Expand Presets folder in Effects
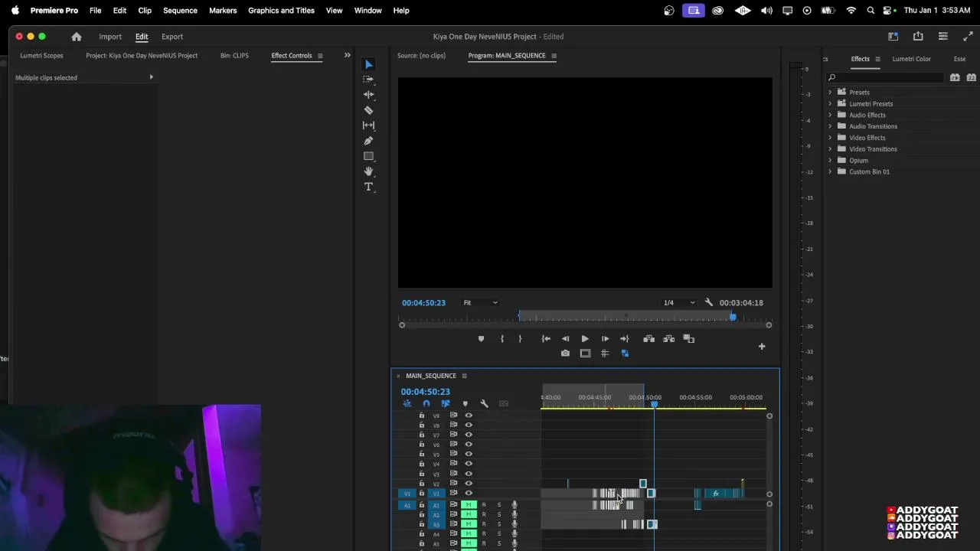The width and height of the screenshot is (980, 551). pos(830,93)
